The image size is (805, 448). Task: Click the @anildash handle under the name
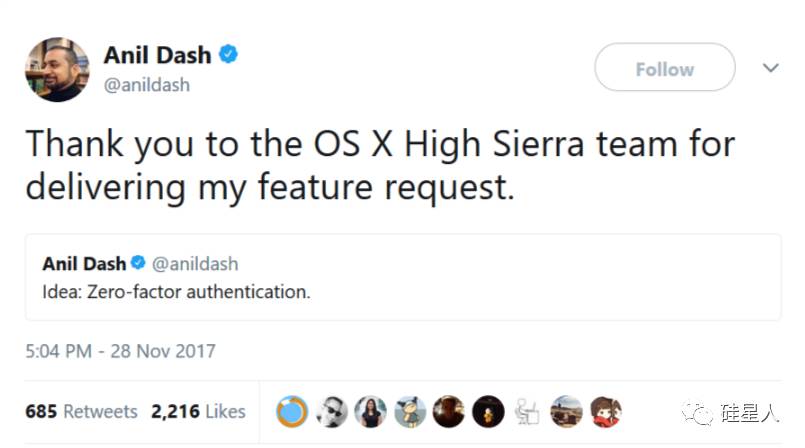[x=146, y=85]
